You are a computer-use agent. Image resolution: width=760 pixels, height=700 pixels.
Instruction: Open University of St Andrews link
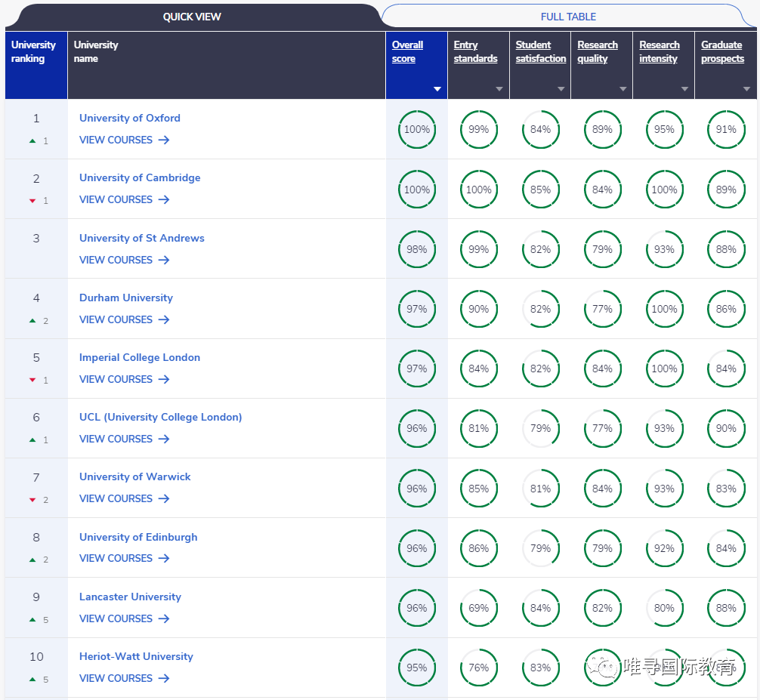[x=141, y=239]
